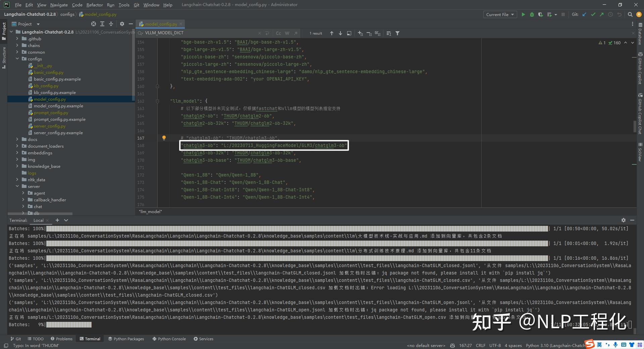
Task: Toggle Words option in search bar
Action: click(287, 33)
